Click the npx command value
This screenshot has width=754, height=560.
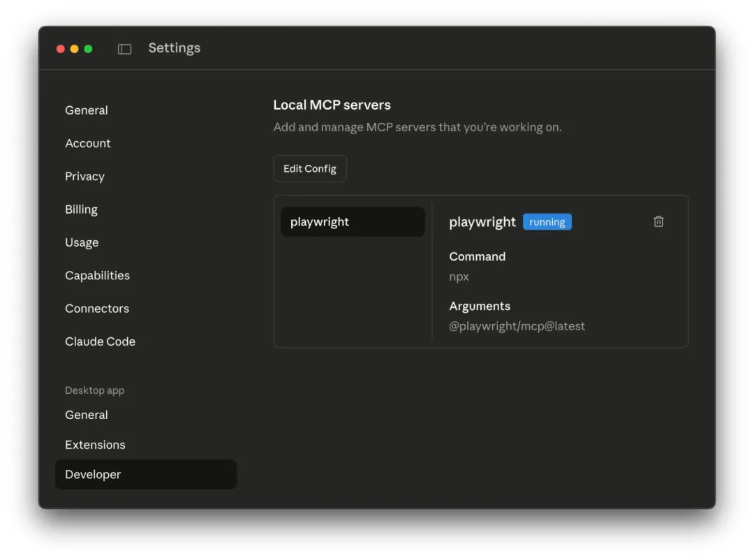pyautogui.click(x=459, y=277)
